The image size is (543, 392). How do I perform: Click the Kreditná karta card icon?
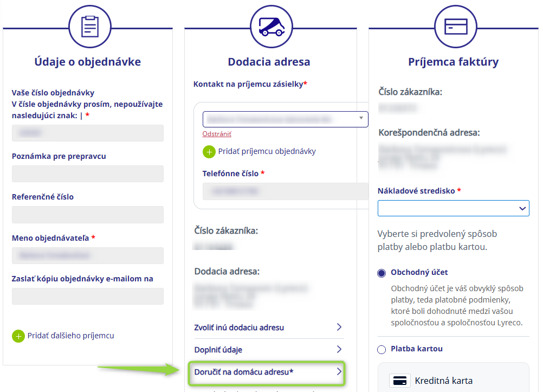(x=400, y=381)
